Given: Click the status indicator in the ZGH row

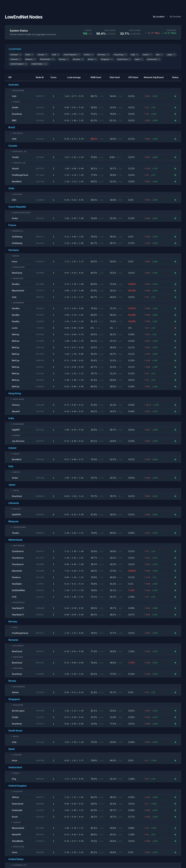Looking at the screenshot, I should pyautogui.click(x=175, y=200).
